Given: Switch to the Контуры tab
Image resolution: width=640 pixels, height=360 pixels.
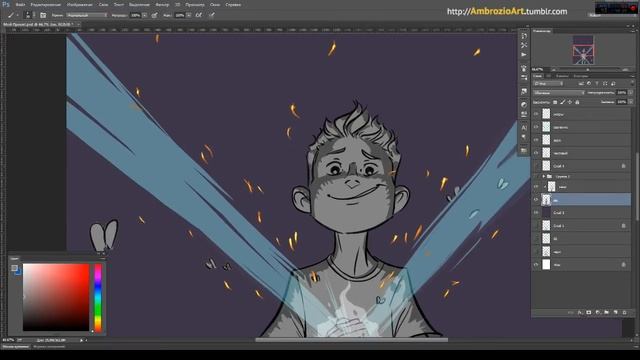Looking at the screenshot, I should [x=580, y=76].
